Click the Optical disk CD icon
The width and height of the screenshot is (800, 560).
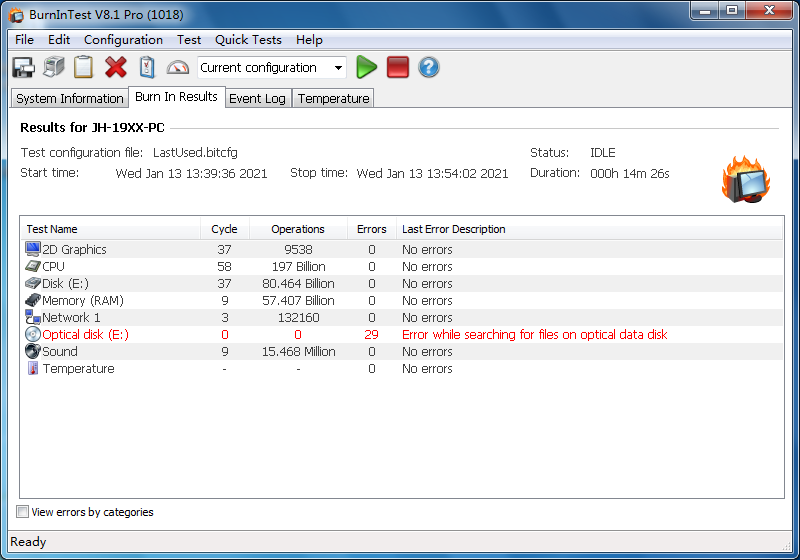click(x=33, y=334)
